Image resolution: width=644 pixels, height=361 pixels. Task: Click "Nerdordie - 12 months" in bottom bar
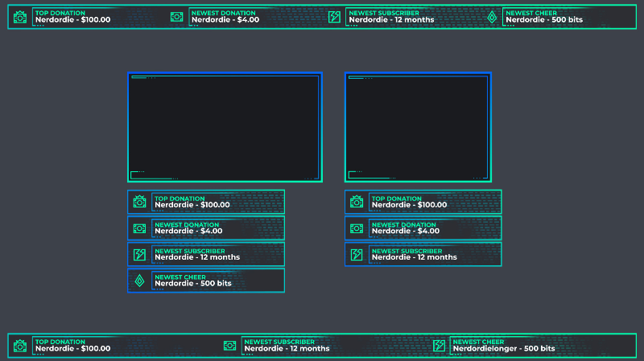(x=287, y=349)
